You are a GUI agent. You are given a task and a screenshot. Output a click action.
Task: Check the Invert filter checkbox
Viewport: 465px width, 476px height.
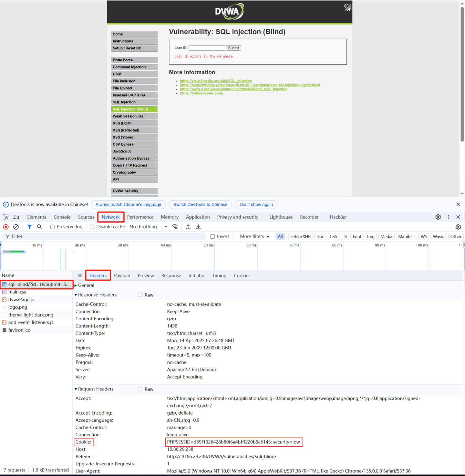(212, 236)
